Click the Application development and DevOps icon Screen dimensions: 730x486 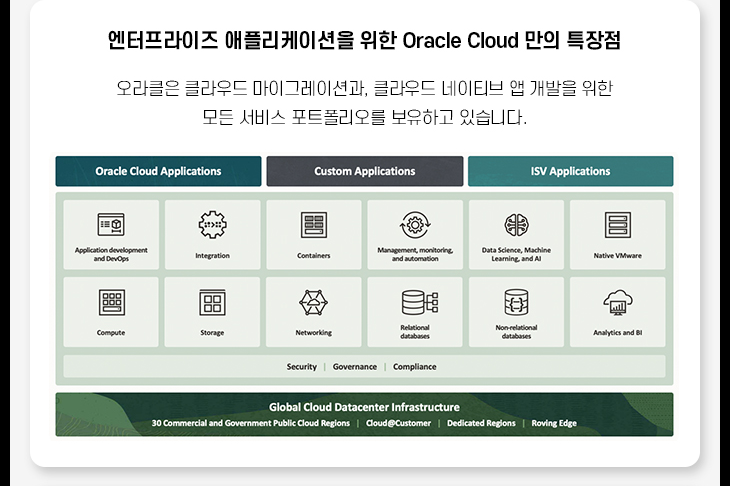click(x=111, y=225)
